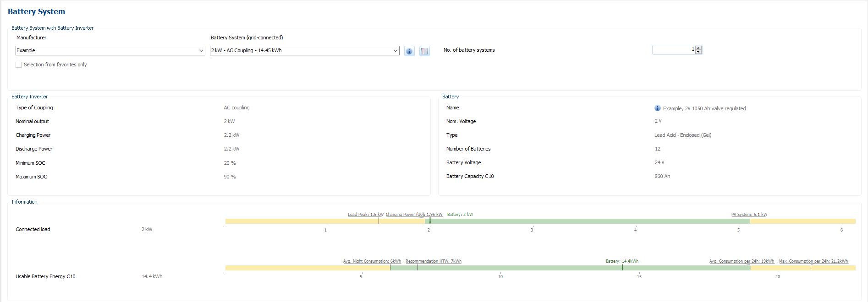Expand the Battery System (grid-connected) dropdown
This screenshot has width=868, height=302.
[x=395, y=51]
